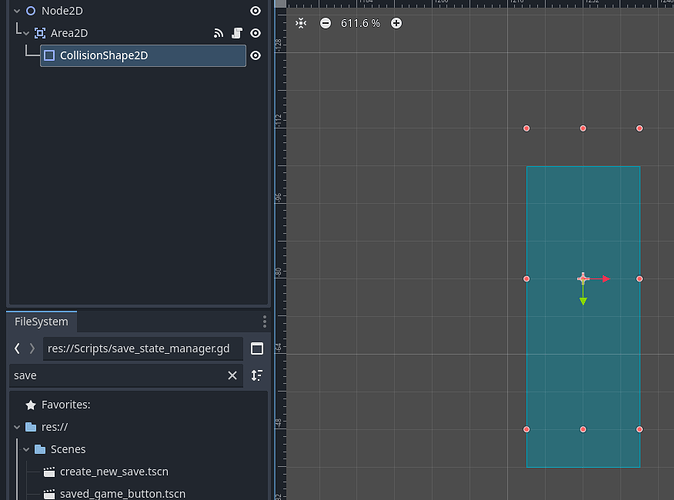Image resolution: width=674 pixels, height=500 pixels.
Task: Go back in FileSystem history
Action: coord(17,348)
